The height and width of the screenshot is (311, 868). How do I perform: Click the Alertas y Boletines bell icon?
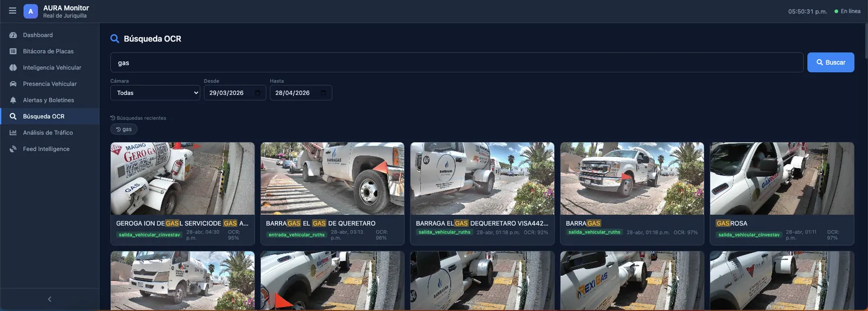pyautogui.click(x=13, y=100)
